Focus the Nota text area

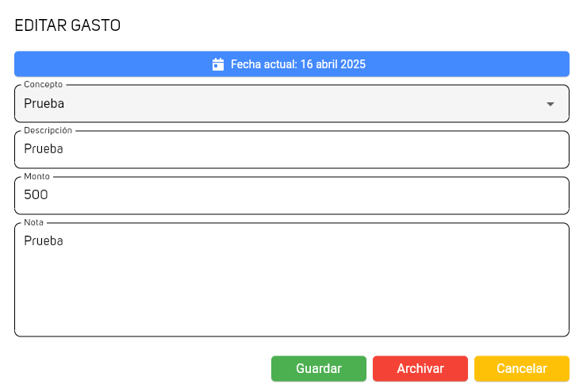[x=292, y=279]
